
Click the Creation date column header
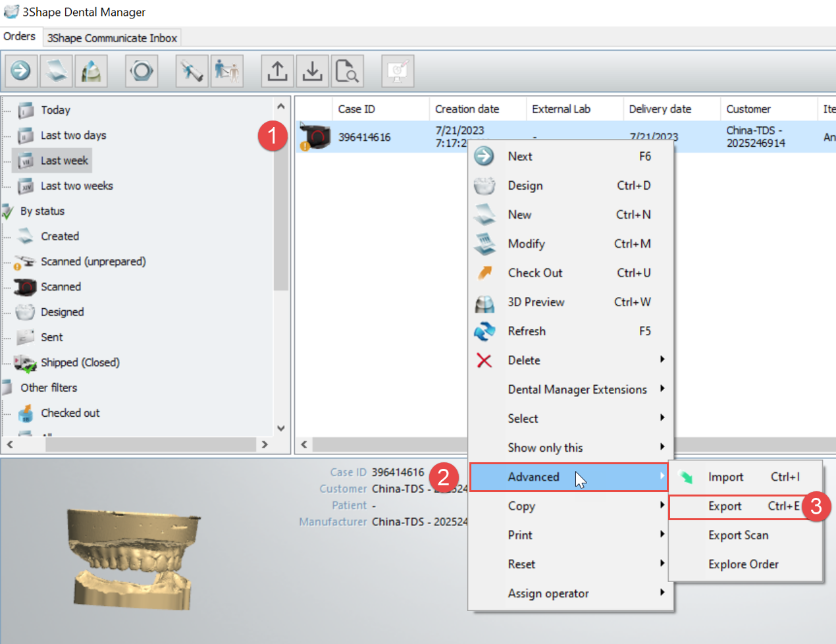467,109
